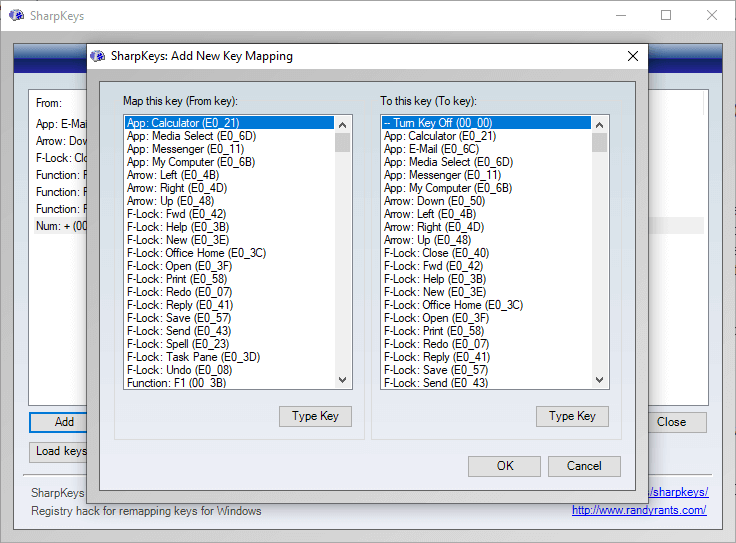The height and width of the screenshot is (543, 736).
Task: Select App: Messenger in To list
Action: [486, 175]
